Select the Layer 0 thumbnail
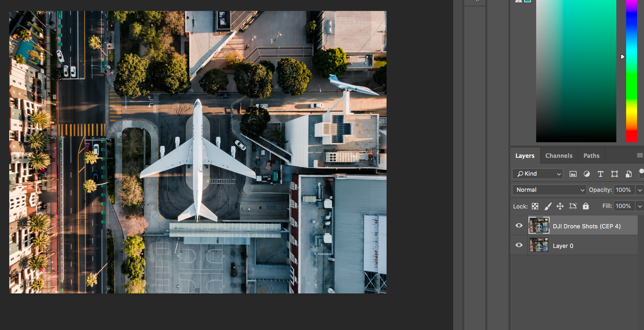 click(539, 245)
